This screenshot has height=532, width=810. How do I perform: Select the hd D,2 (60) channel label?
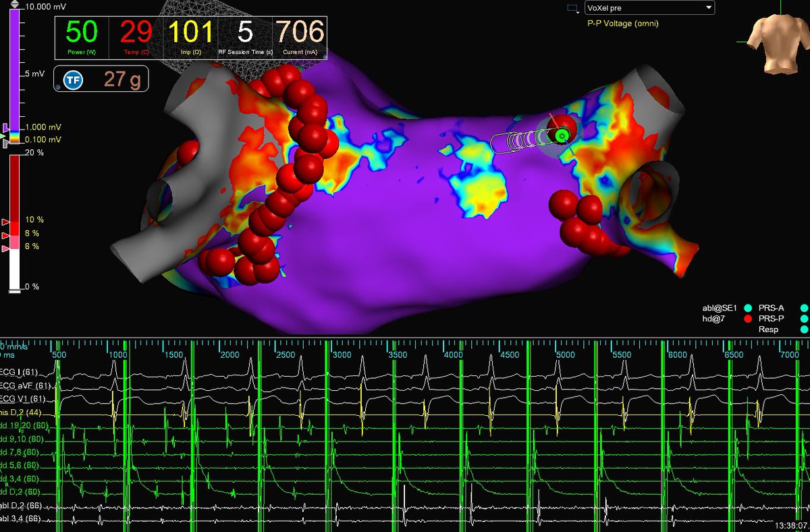pyautogui.click(x=20, y=492)
